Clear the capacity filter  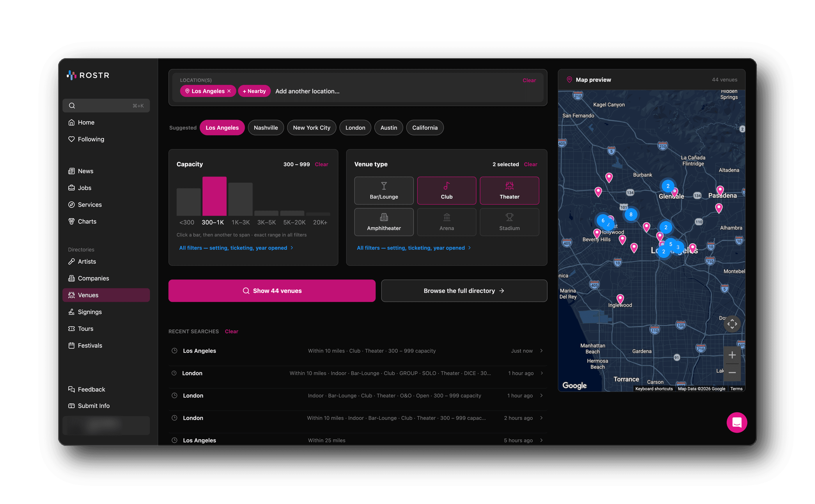tap(321, 164)
